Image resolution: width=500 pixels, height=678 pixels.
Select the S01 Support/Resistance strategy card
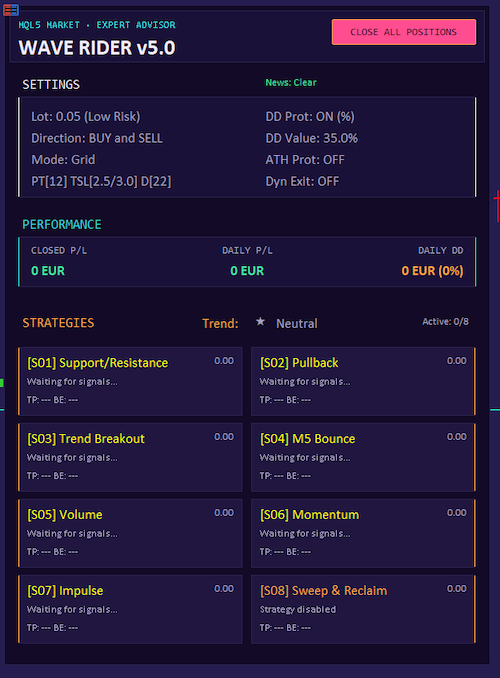(x=130, y=381)
